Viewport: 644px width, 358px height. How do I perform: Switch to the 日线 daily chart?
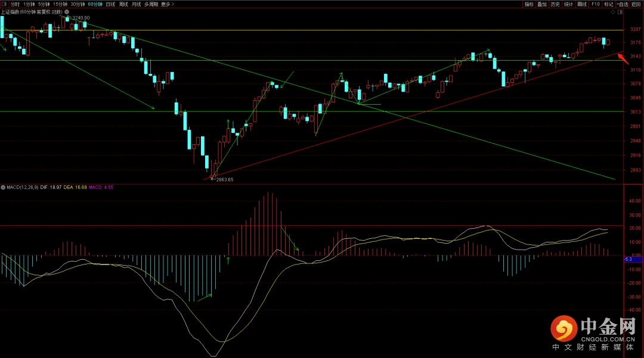[x=110, y=4]
